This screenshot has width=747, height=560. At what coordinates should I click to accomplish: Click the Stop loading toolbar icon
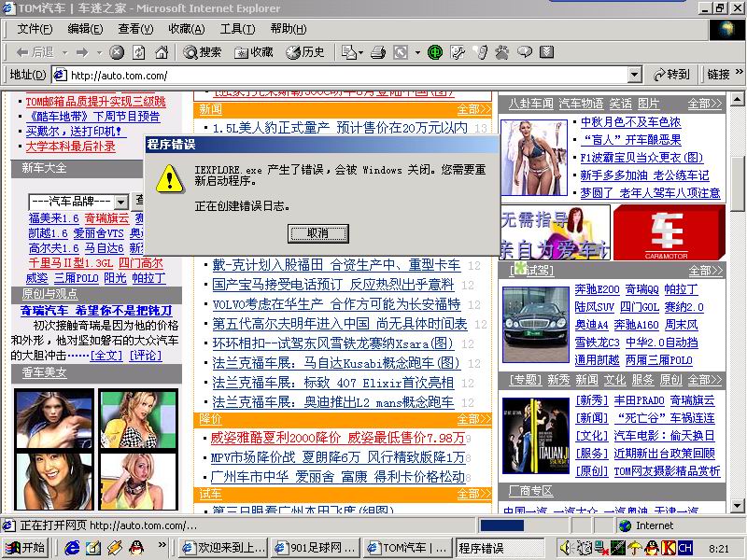(117, 52)
